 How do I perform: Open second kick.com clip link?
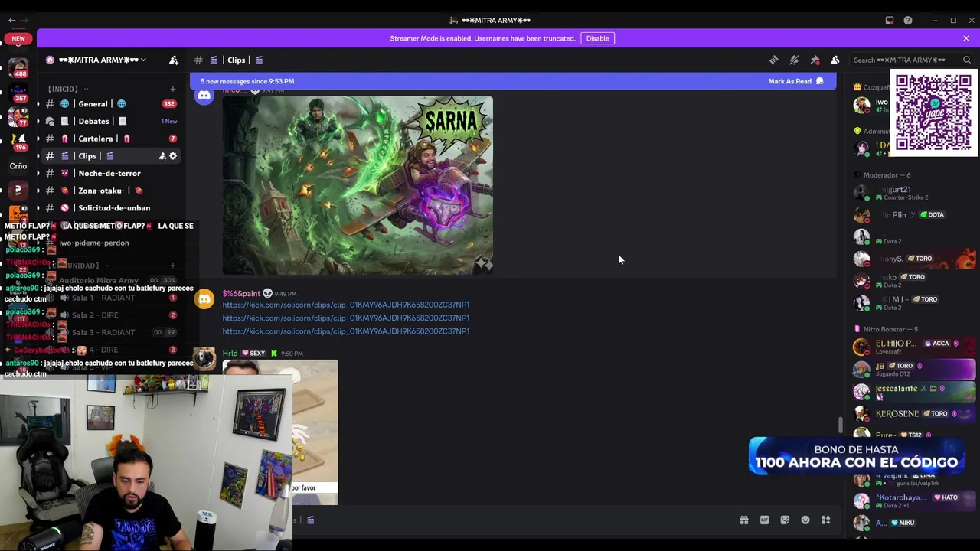346,318
